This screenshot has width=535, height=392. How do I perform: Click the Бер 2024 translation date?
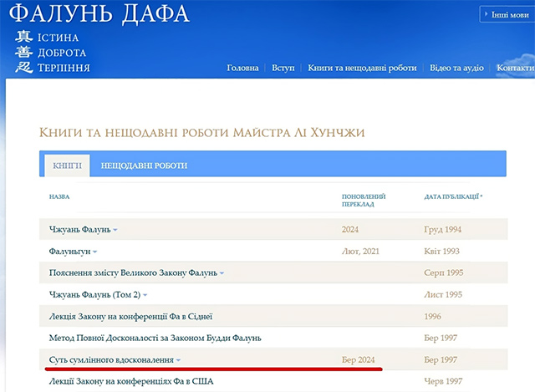point(359,359)
